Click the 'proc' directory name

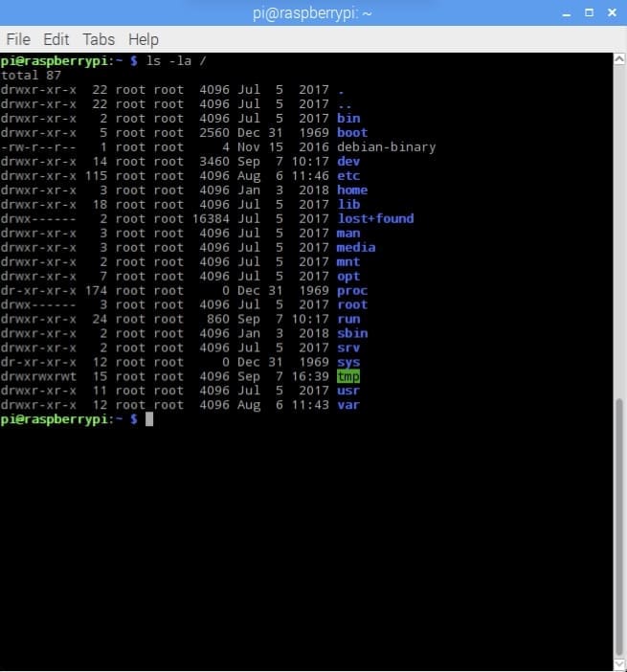click(352, 291)
